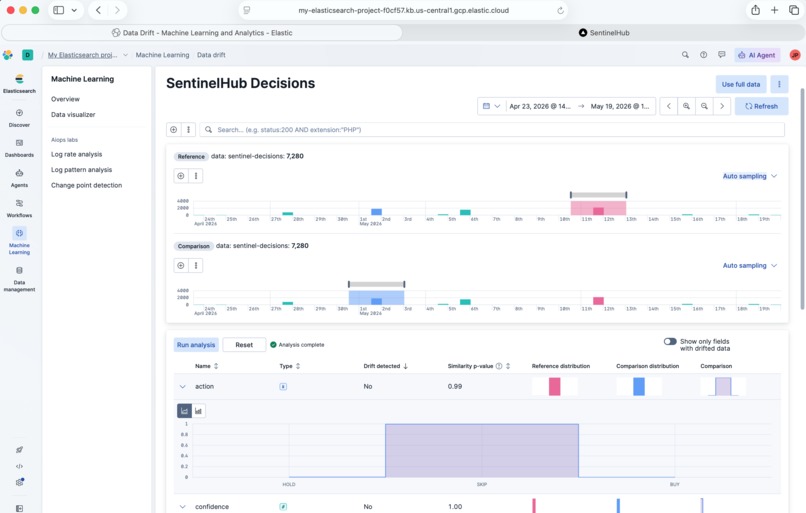Click the Reset button
Viewport: 806px width, 513px height.
244,345
